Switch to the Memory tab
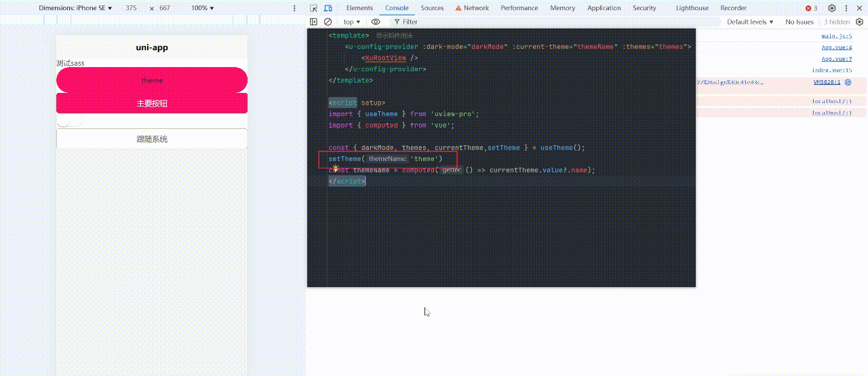This screenshot has width=868, height=376. [563, 8]
